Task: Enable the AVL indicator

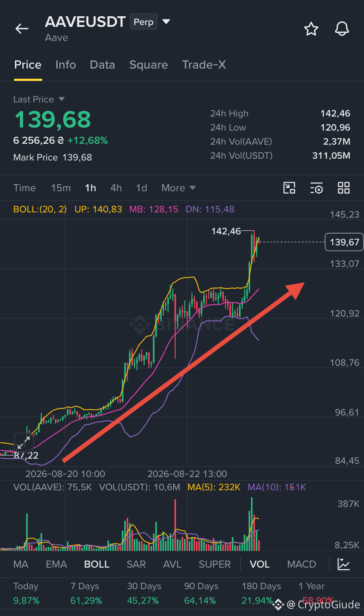Action: point(172,564)
